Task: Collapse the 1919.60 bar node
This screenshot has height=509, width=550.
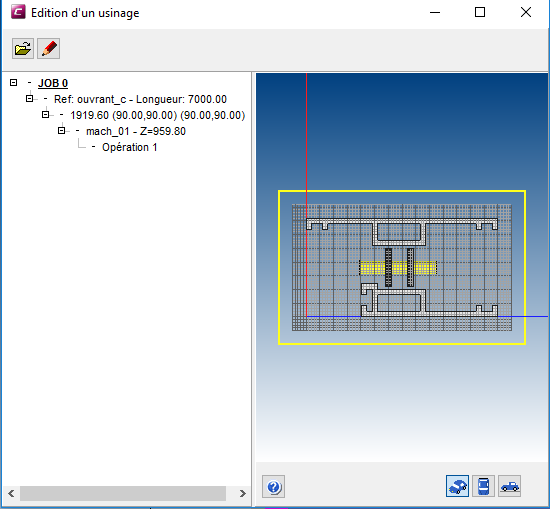Action: coord(45,115)
